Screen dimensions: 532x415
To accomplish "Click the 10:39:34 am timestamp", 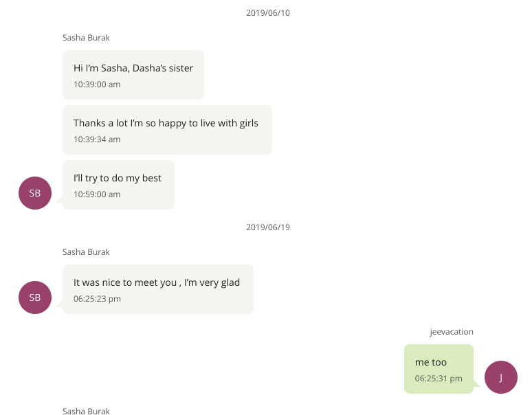I will [x=97, y=139].
